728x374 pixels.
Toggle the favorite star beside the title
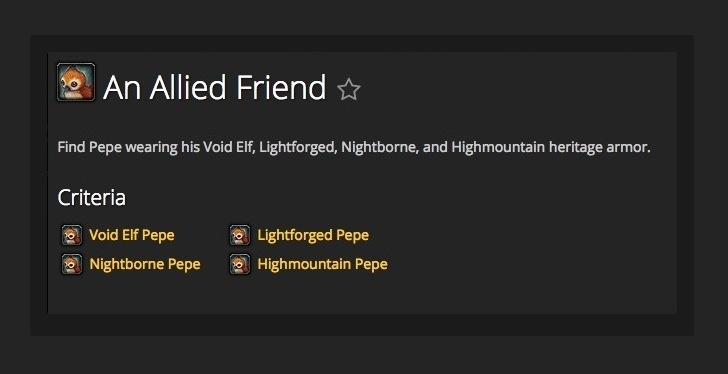tap(349, 89)
